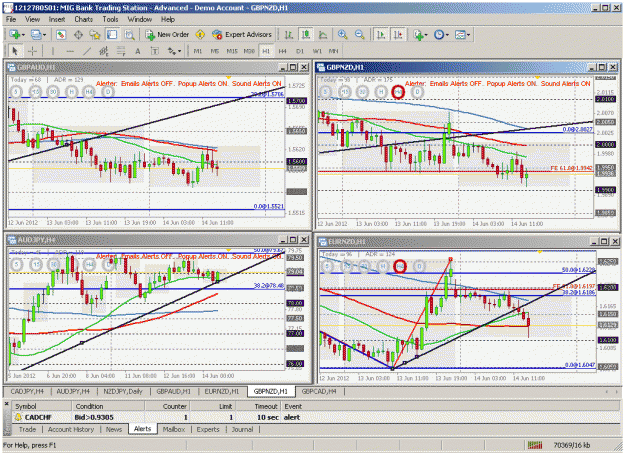Switch to the GBPCAD,H4 chart tab

click(x=319, y=391)
